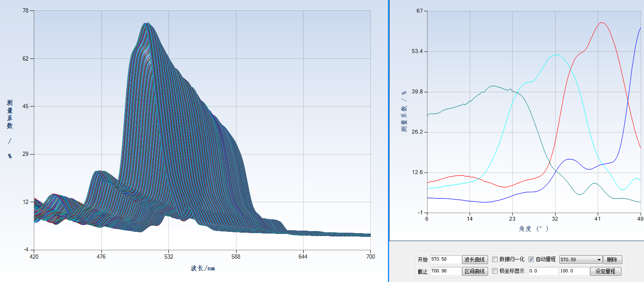
Task: Click the 波长/nm axis title
Action: (x=203, y=268)
